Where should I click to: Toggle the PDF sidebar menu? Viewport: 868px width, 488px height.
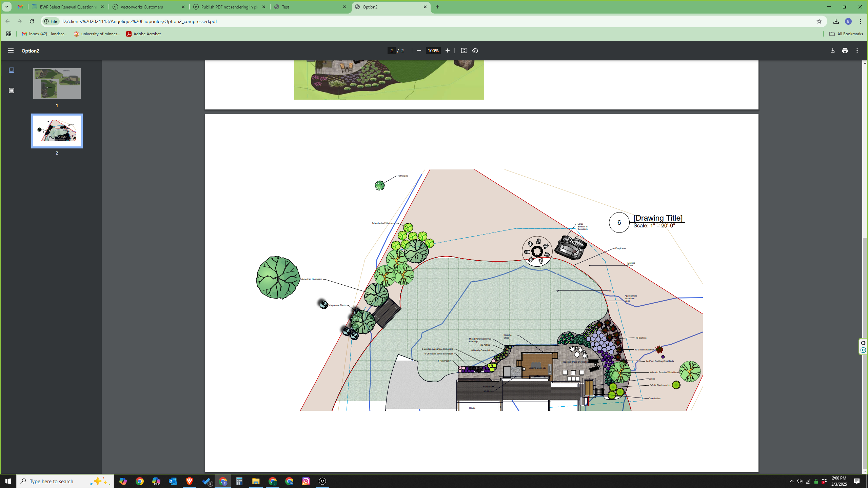click(x=11, y=50)
